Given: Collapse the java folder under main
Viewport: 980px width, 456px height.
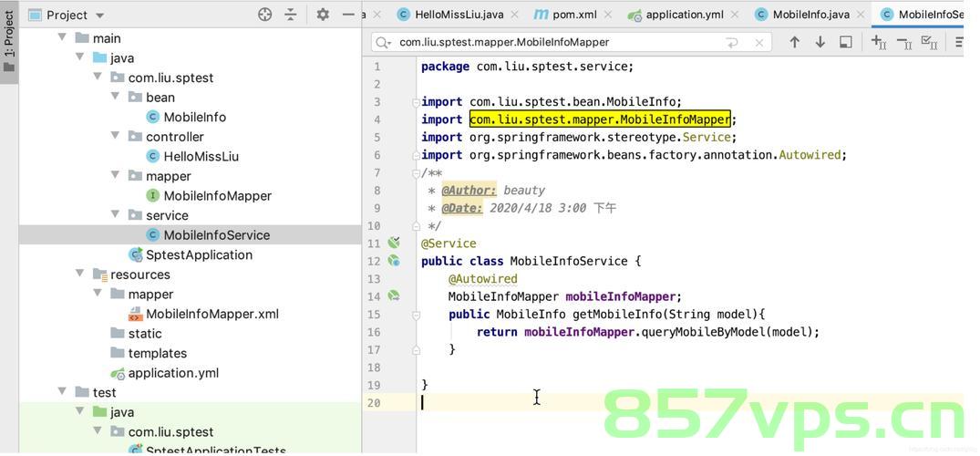Looking at the screenshot, I should click(79, 57).
